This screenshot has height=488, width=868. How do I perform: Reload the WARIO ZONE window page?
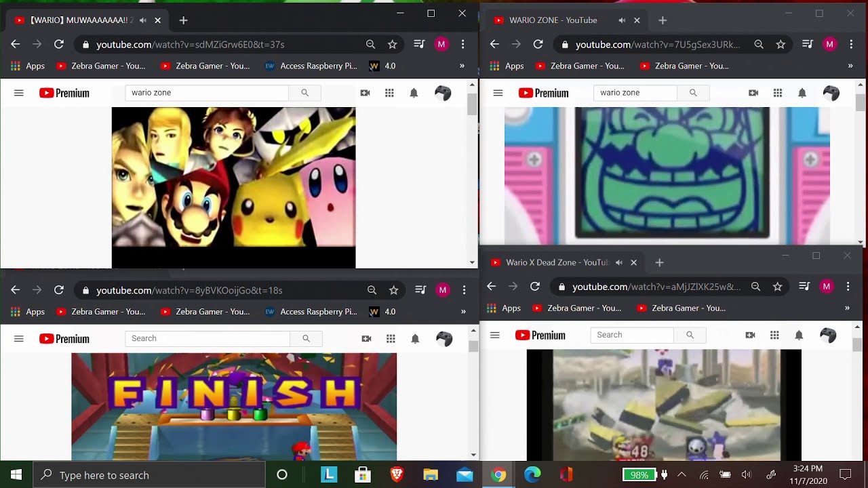click(x=538, y=44)
